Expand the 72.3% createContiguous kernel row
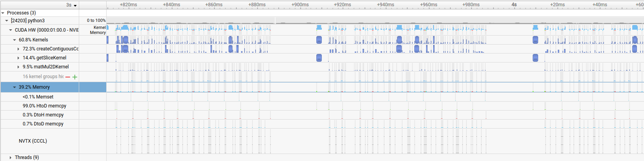Viewport: 644px width, 161px height. click(x=18, y=49)
